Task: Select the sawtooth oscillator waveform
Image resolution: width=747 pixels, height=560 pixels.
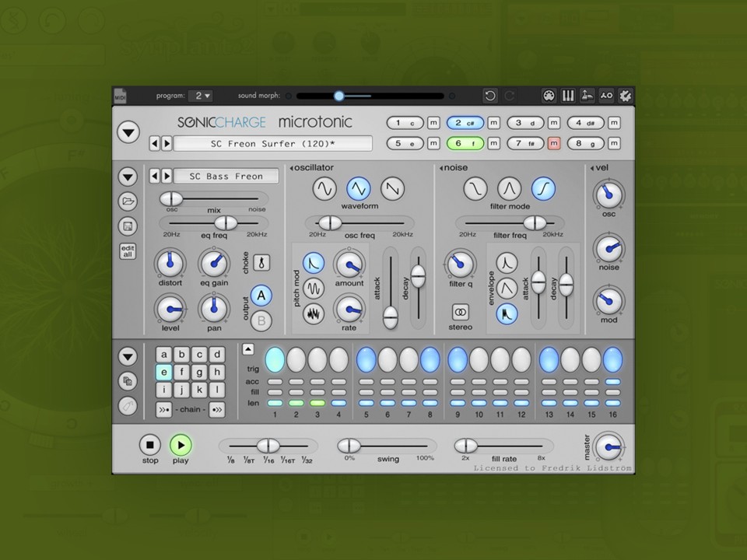Action: tap(392, 188)
